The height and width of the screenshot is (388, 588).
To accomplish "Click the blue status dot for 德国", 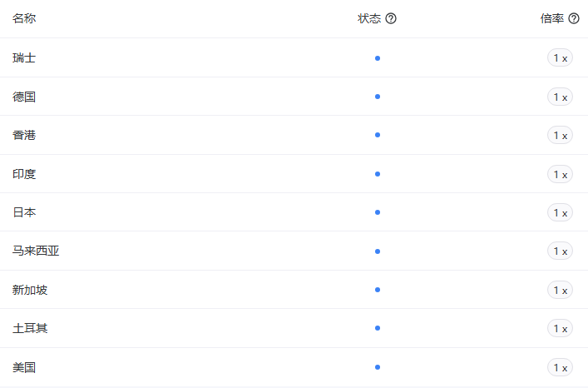I will [378, 97].
